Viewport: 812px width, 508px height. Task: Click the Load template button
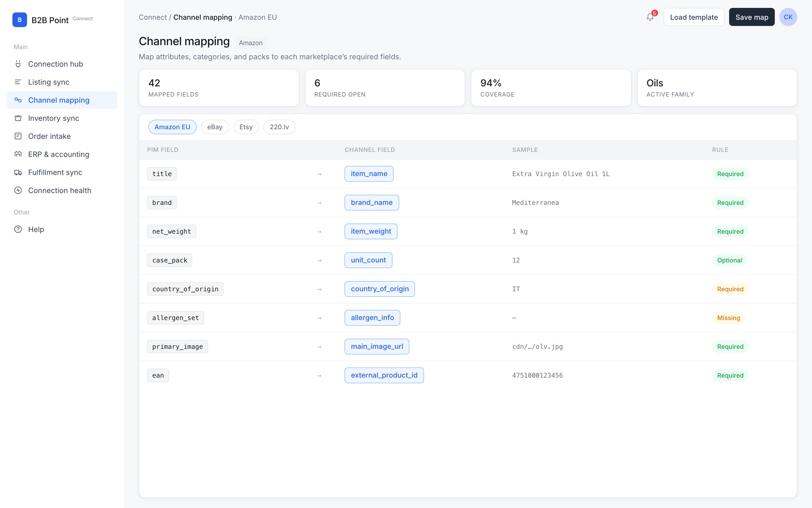tap(694, 17)
